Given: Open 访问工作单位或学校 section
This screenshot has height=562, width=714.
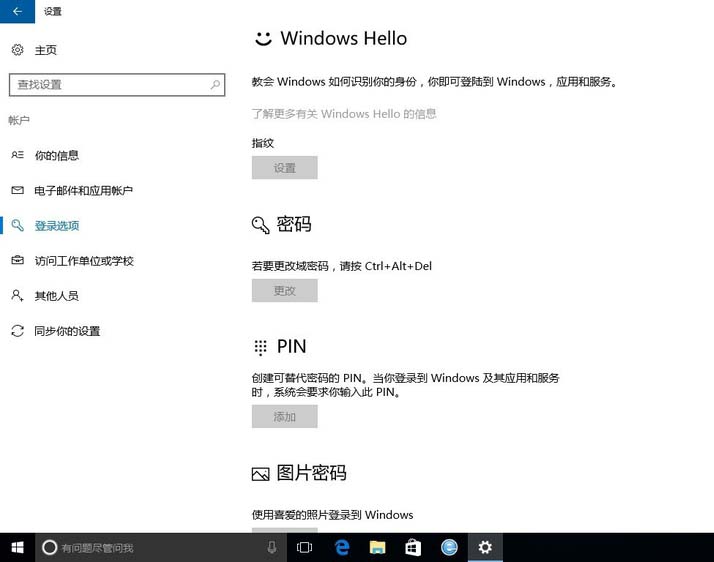Looking at the screenshot, I should tap(83, 261).
